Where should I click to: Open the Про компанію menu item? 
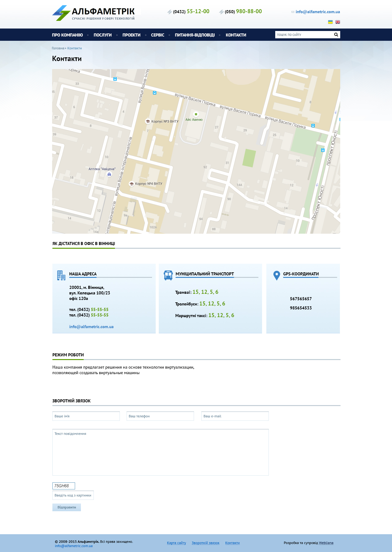(67, 35)
